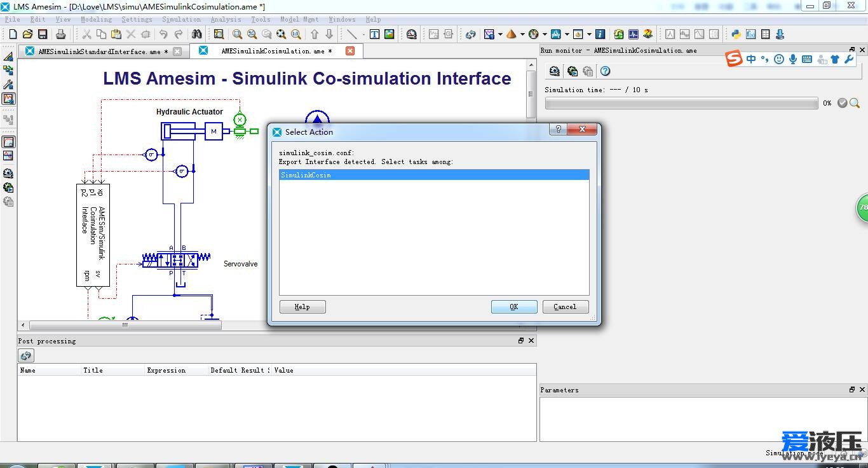Image resolution: width=868 pixels, height=468 pixels.
Task: Click the Find binoculars icon
Action: point(196,34)
